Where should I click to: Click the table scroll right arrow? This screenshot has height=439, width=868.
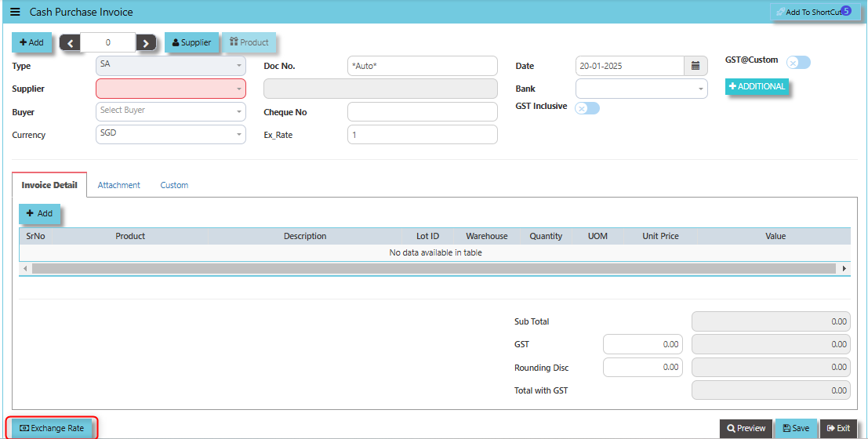pos(844,268)
